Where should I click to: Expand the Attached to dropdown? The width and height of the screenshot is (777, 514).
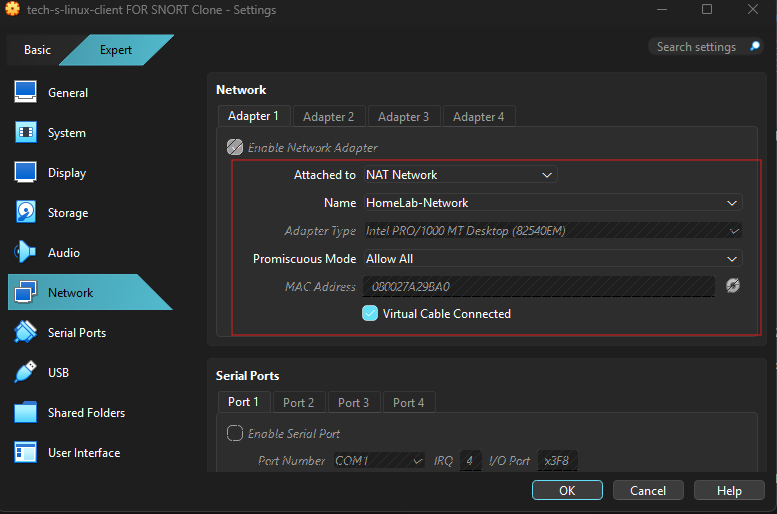point(459,175)
